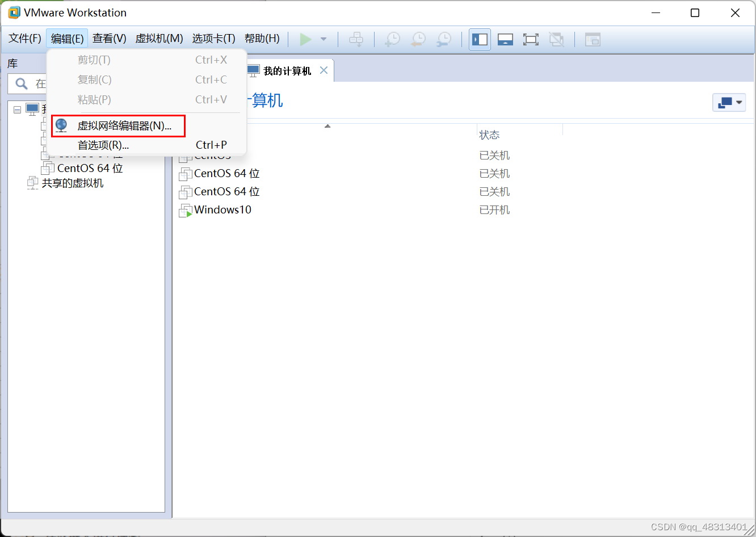Click the 库 library panel title
The width and height of the screenshot is (756, 537).
coord(12,64)
